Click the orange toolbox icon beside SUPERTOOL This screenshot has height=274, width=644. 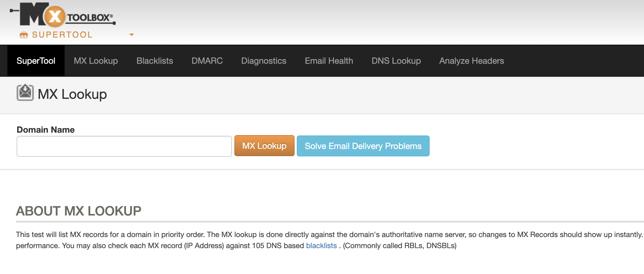pyautogui.click(x=24, y=35)
